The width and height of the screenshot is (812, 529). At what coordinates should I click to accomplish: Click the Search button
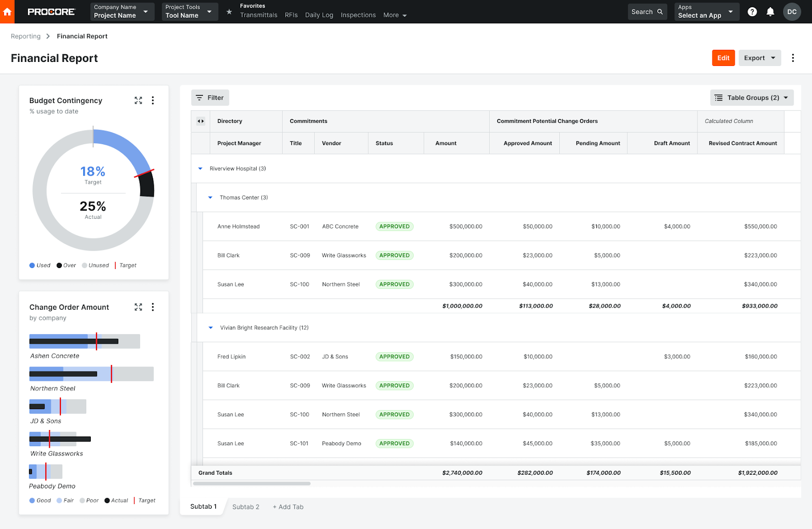[647, 12]
